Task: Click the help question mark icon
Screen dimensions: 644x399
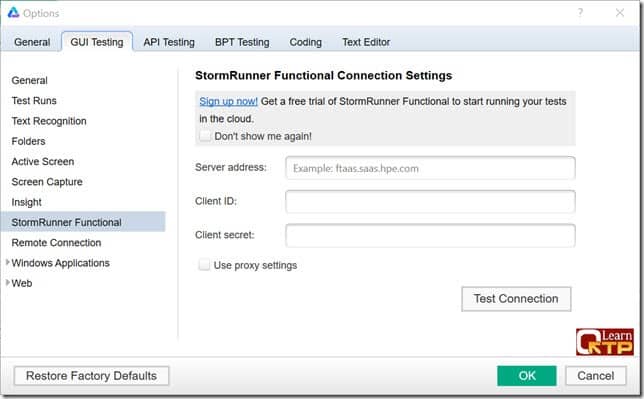Action: click(580, 13)
